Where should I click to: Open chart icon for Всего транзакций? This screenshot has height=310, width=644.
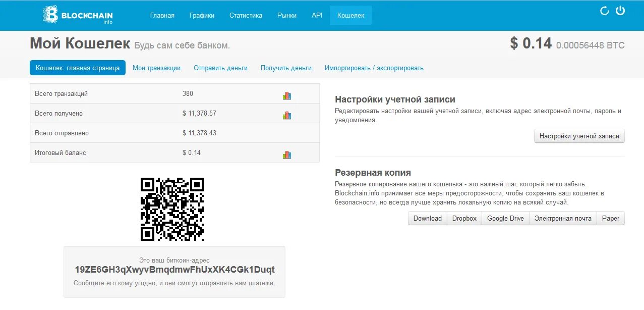[x=287, y=95]
